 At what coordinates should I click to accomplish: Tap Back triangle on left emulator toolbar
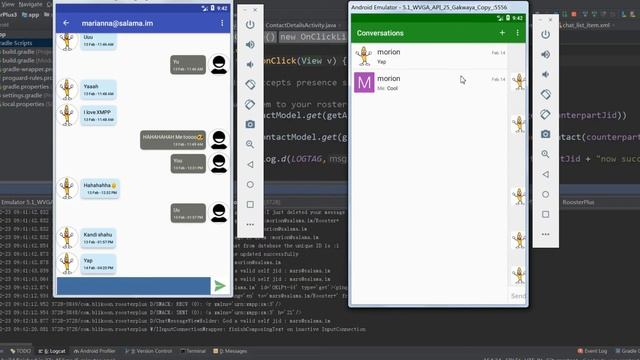tap(250, 164)
